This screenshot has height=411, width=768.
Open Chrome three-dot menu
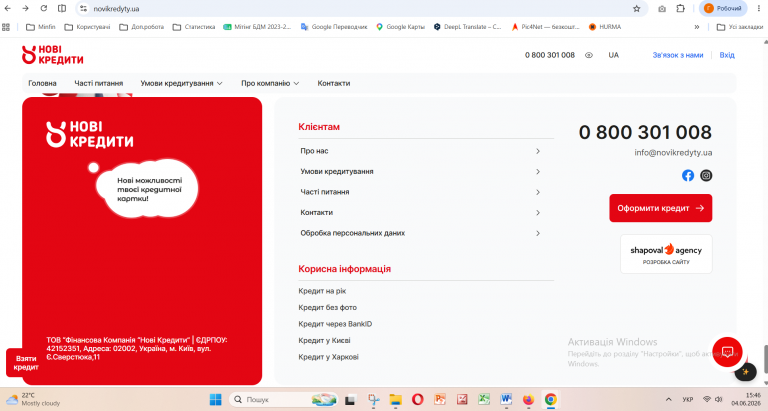point(758,8)
